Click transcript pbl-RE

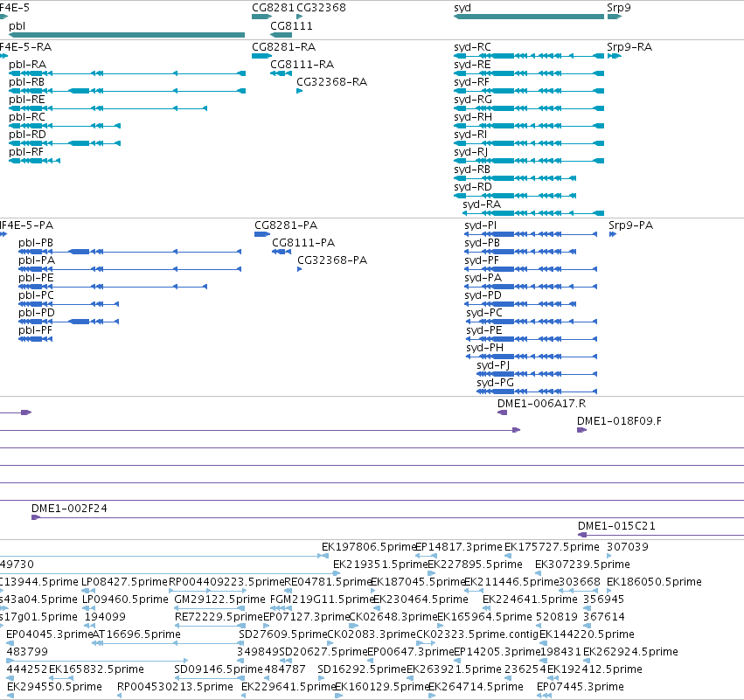108,108
